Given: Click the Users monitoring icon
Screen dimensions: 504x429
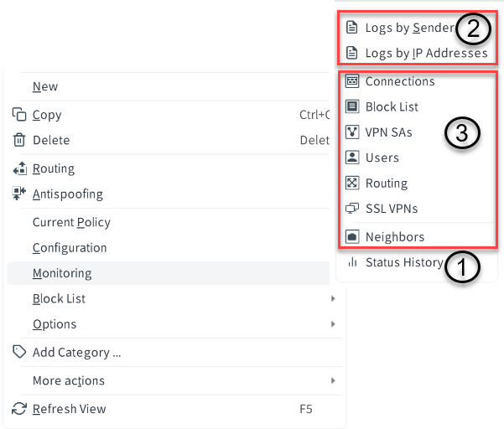Looking at the screenshot, I should 352,158.
